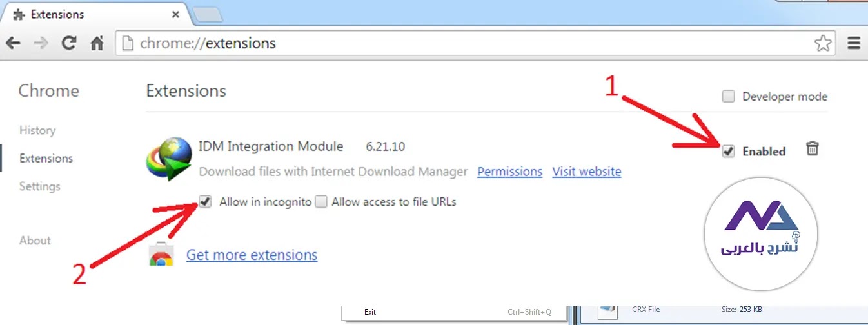Open Get more extensions link
This screenshot has width=868, height=325.
[252, 255]
